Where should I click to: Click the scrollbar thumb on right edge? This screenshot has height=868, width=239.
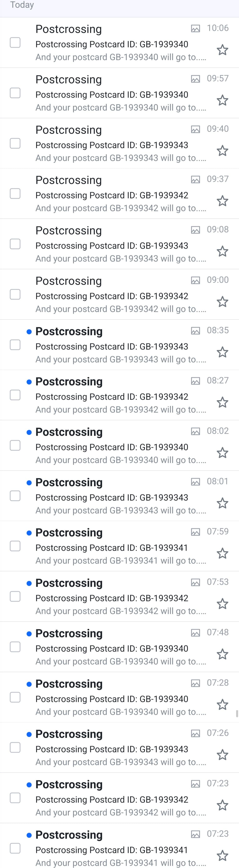(x=237, y=714)
